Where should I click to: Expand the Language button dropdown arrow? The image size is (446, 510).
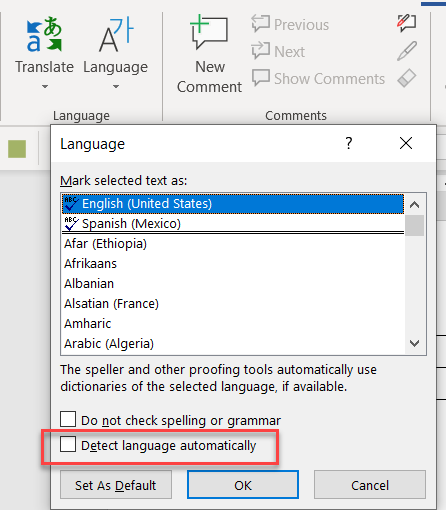click(x=116, y=87)
